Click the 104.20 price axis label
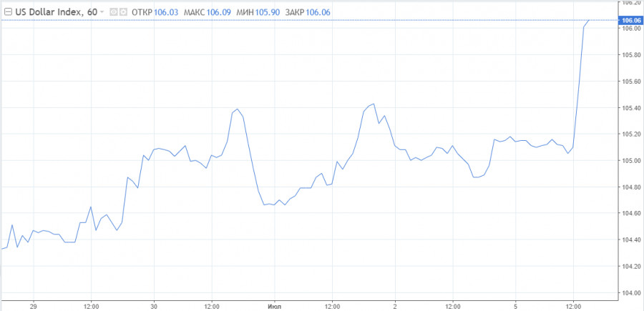This screenshot has width=644, height=311. coord(632,267)
